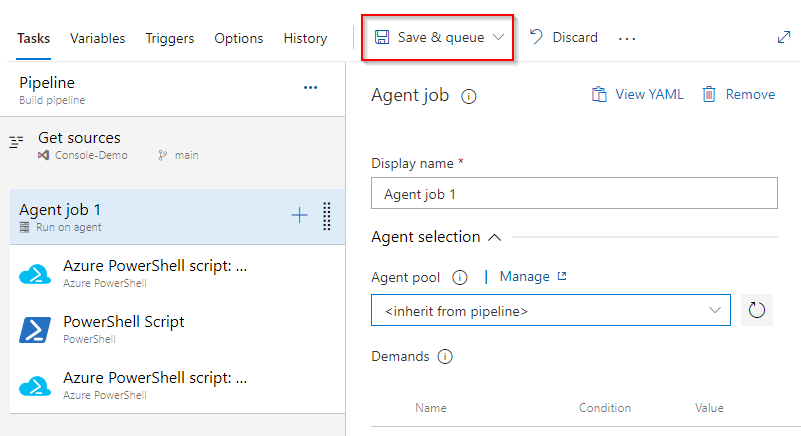Remove the agent job
This screenshot has width=801, height=436.
coord(738,94)
